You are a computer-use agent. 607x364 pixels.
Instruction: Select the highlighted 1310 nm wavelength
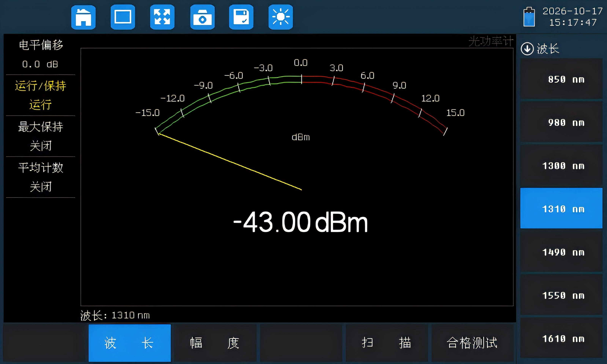tap(561, 208)
